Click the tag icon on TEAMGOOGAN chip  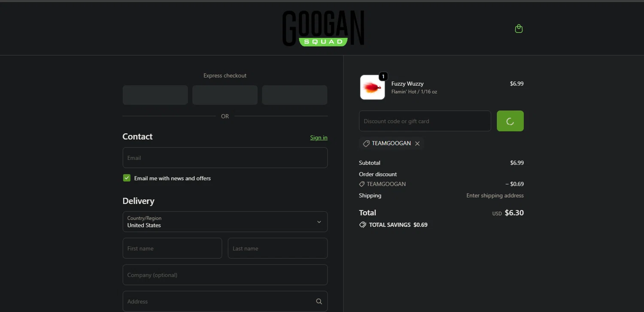pyautogui.click(x=366, y=144)
